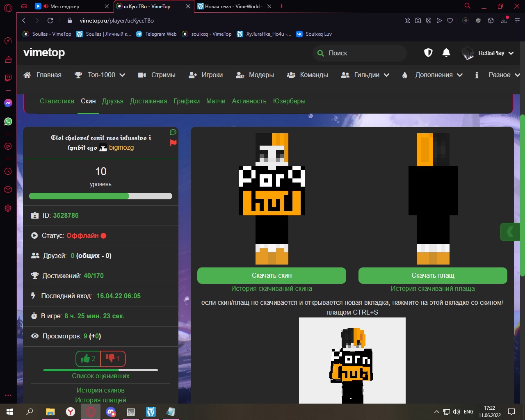Open WhatsApp in Opera sidebar
Viewport: 525px width, 420px height.
pos(8,121)
